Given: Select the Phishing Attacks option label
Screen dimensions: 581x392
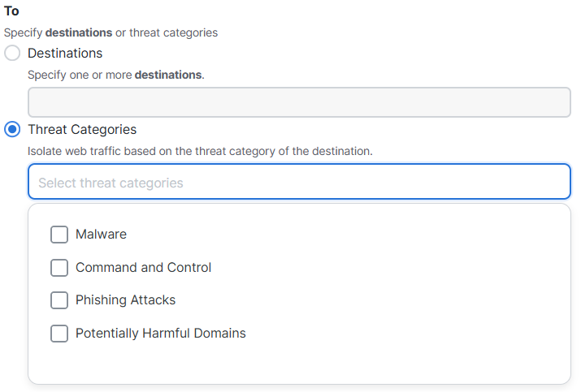Looking at the screenshot, I should [x=125, y=300].
